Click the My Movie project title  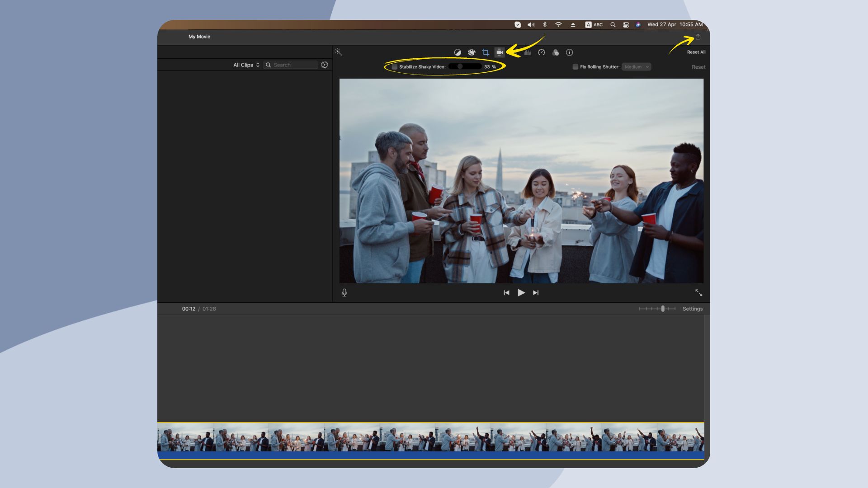click(199, 37)
